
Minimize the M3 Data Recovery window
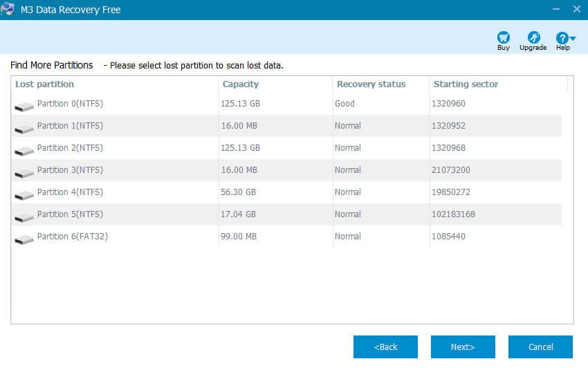coord(556,9)
